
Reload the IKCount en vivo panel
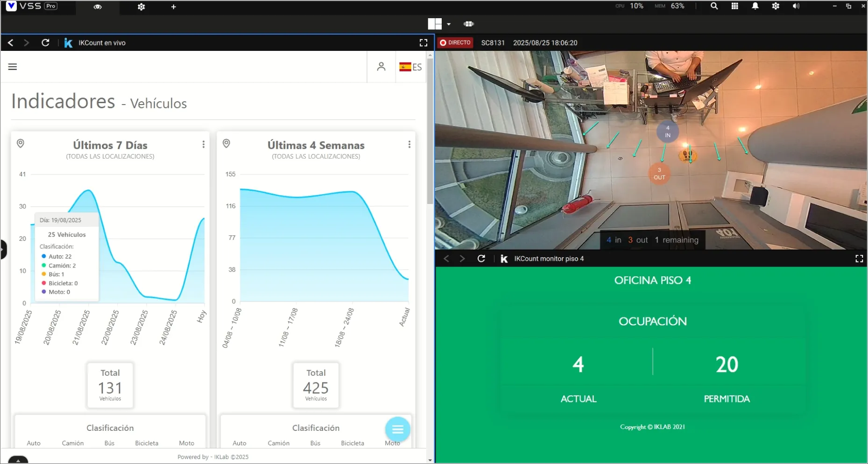pyautogui.click(x=45, y=42)
